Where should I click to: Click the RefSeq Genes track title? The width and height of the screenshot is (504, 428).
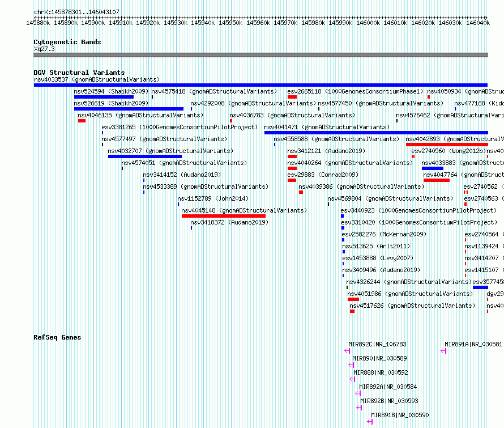(x=57, y=337)
